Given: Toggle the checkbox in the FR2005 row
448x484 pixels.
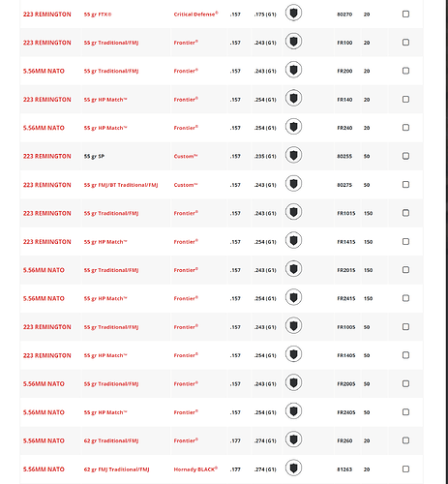Looking at the screenshot, I should [405, 383].
